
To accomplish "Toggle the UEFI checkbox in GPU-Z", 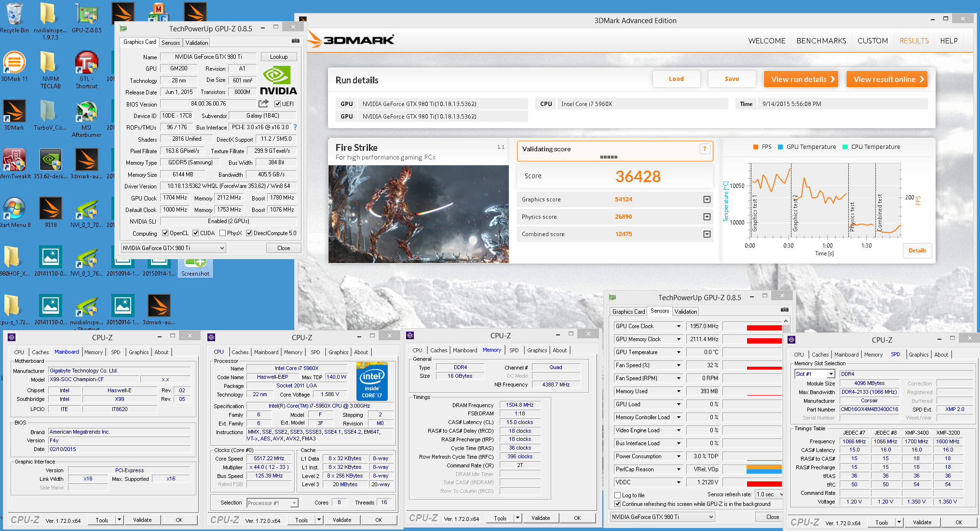I will 277,104.
